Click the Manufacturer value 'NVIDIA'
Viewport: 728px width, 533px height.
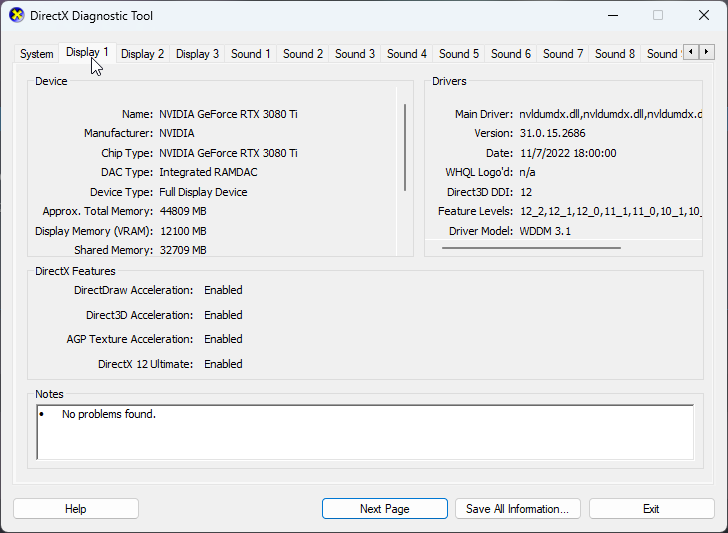(x=177, y=133)
